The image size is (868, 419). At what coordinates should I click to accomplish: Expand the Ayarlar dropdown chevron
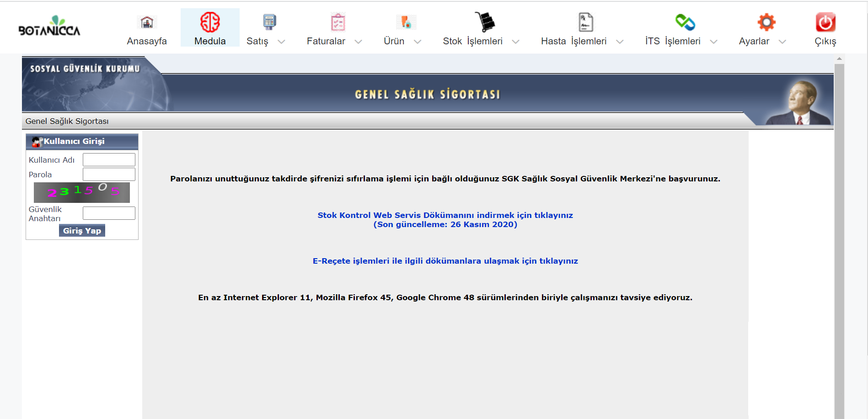[x=782, y=42]
